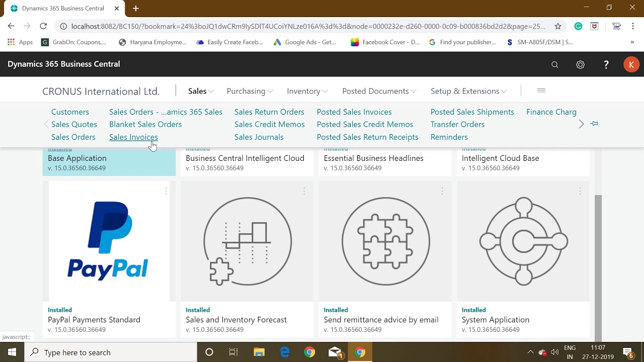Select Send remittance advice puzzle icon

click(385, 241)
